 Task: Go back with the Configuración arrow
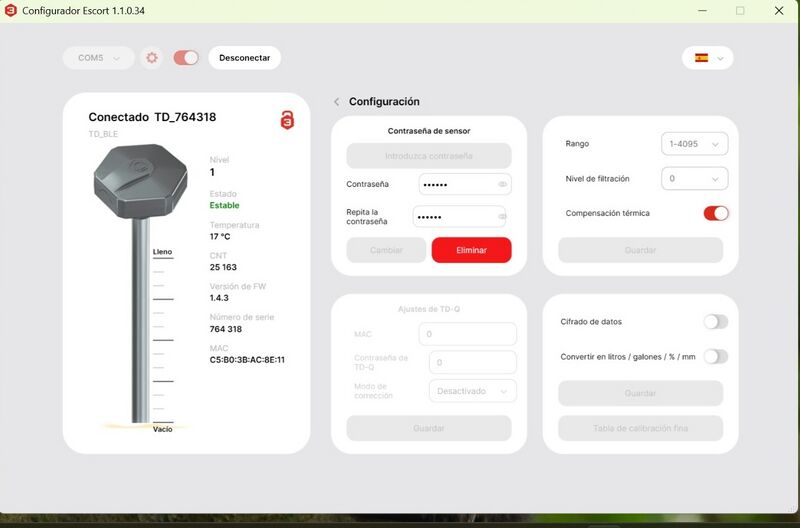[x=337, y=102]
